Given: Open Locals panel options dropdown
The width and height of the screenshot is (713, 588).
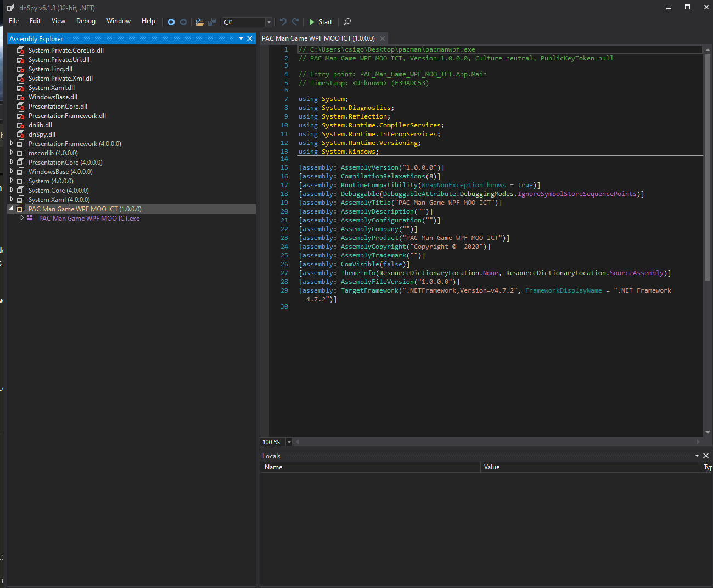Looking at the screenshot, I should pos(697,456).
